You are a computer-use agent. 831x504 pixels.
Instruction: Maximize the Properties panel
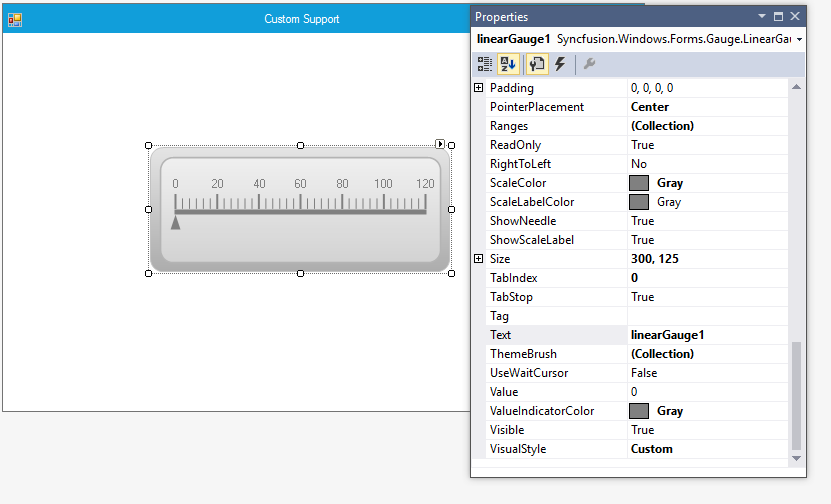(778, 16)
